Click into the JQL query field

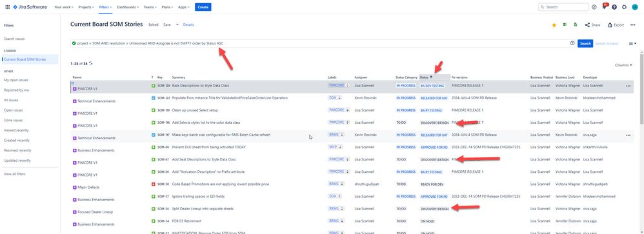pyautogui.click(x=320, y=43)
